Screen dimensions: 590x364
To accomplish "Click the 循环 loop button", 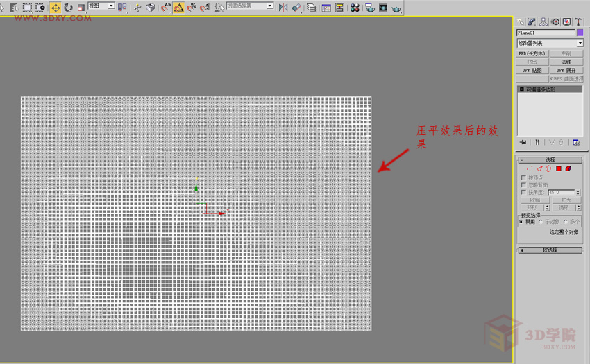I will [x=564, y=207].
